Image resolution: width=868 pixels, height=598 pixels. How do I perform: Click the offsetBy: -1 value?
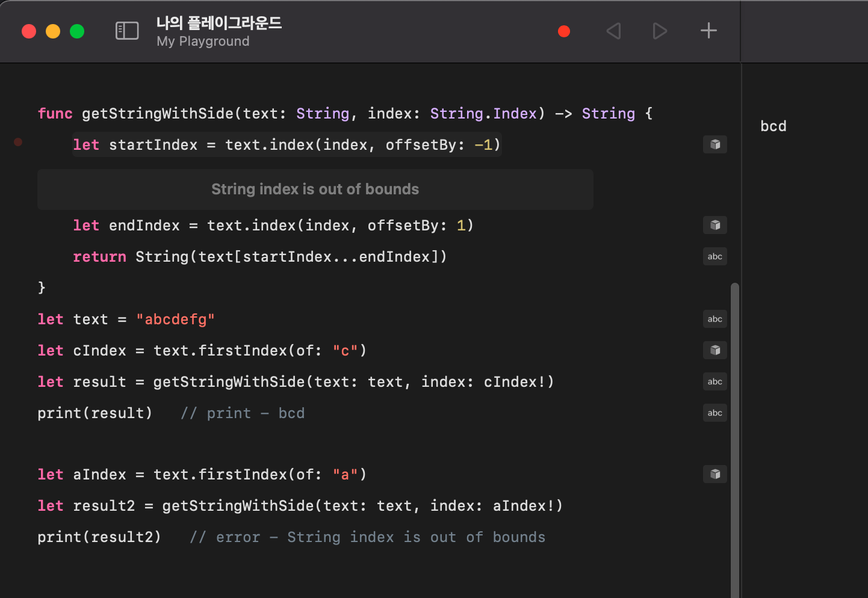click(x=484, y=145)
